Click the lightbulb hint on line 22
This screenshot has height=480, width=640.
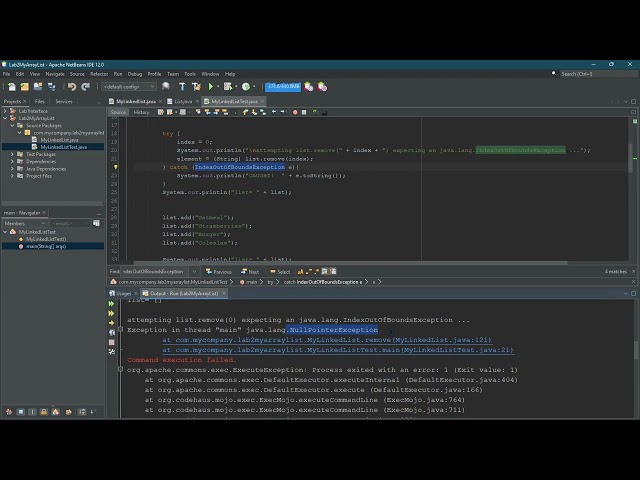coord(116,167)
